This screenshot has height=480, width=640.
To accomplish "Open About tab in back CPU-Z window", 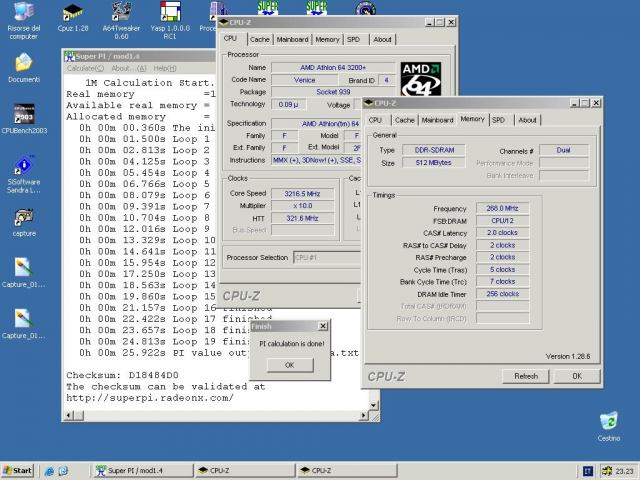I will (382, 39).
